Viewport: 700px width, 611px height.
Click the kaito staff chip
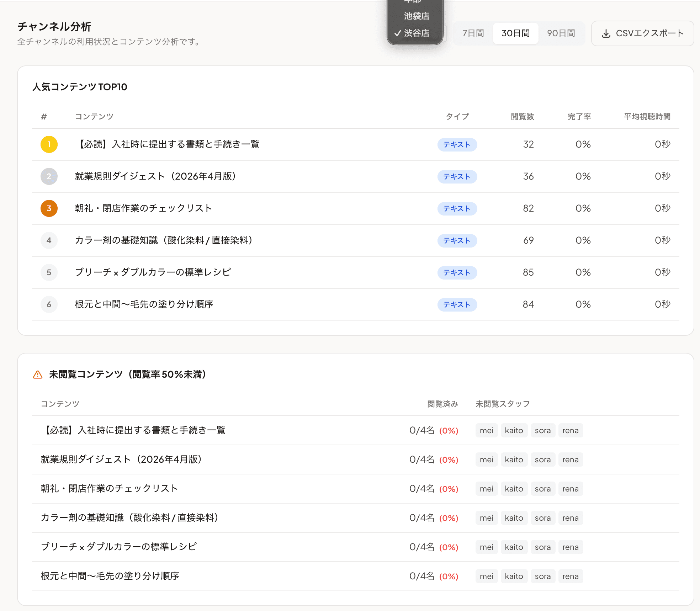tap(514, 430)
